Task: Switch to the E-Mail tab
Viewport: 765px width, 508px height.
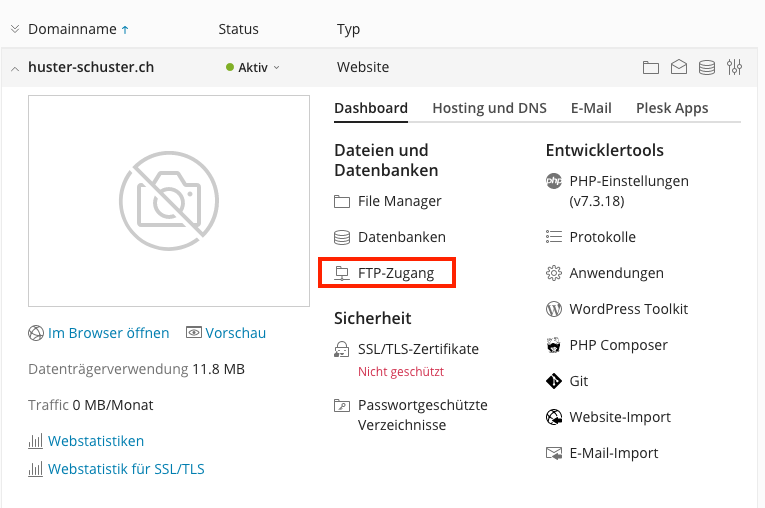Action: point(591,108)
